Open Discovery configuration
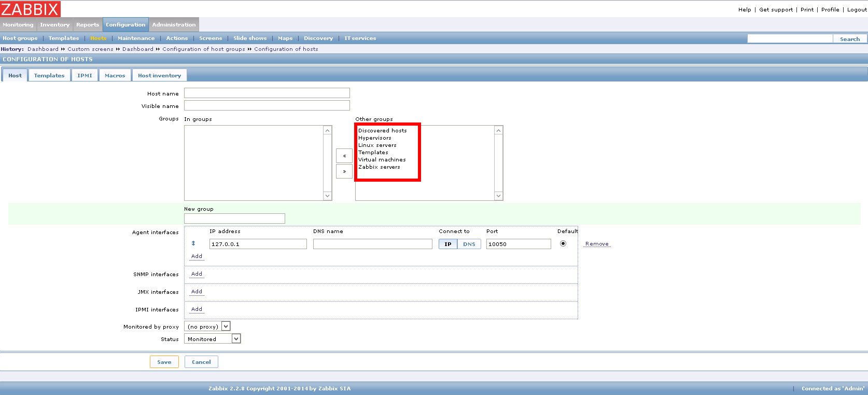868x395 pixels. click(318, 38)
